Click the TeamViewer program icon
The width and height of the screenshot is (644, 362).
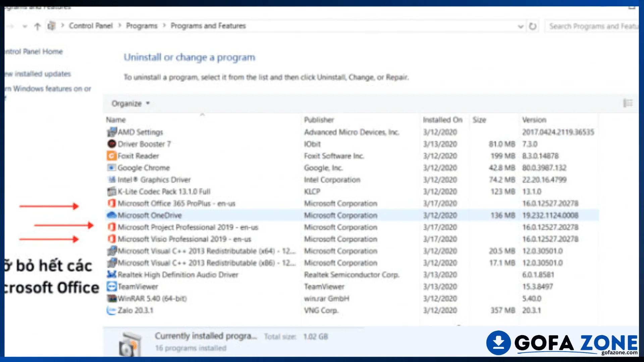point(112,286)
